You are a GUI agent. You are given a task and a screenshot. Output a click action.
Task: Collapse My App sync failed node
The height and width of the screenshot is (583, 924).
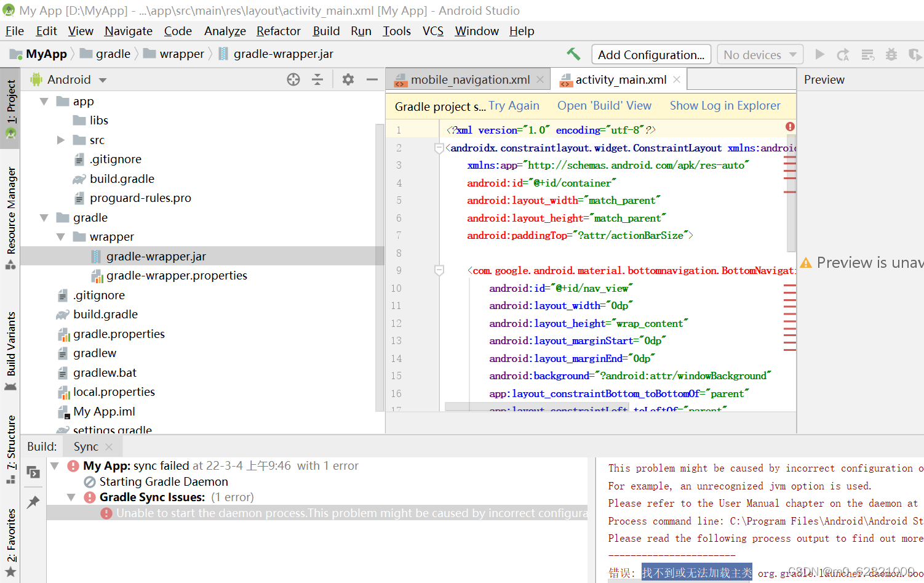click(55, 466)
